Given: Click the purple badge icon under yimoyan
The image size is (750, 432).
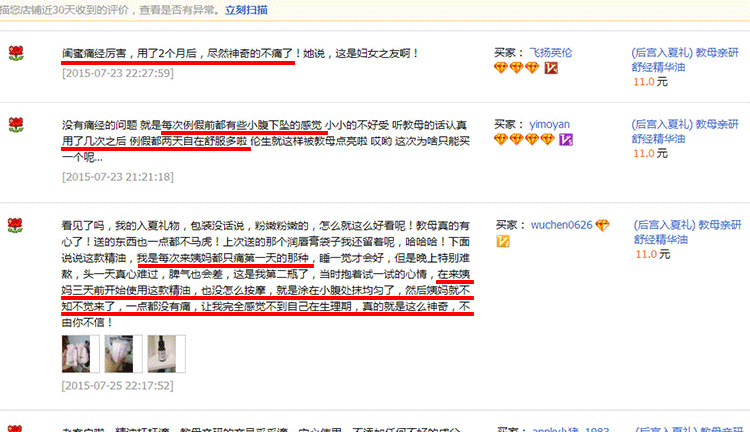Looking at the screenshot, I should (566, 140).
